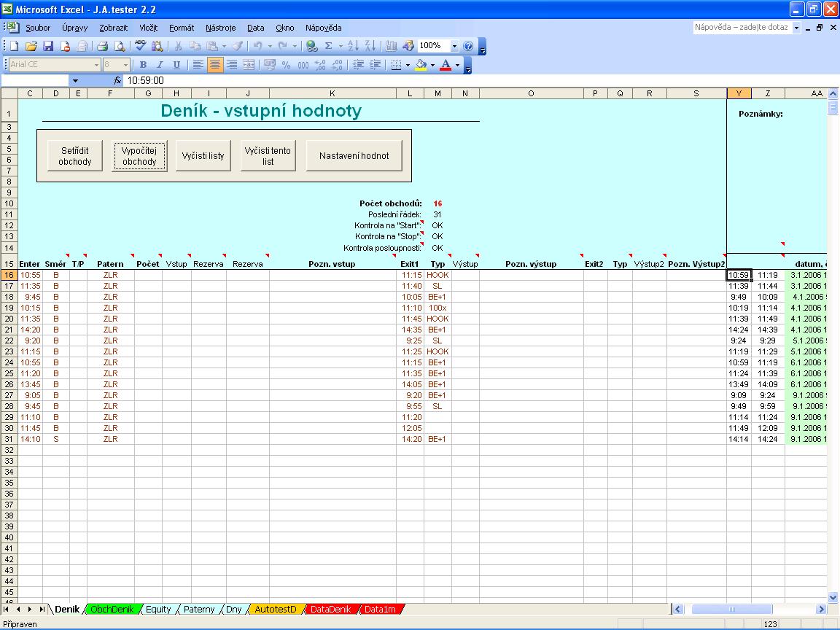Open the Formát menu
840x630 pixels.
click(x=182, y=28)
